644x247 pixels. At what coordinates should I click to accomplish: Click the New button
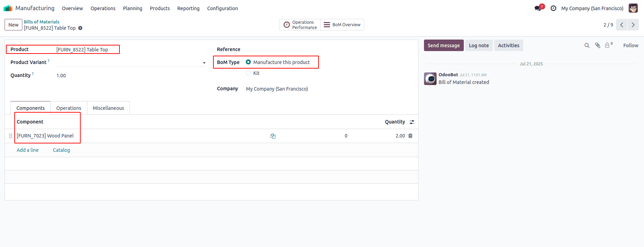click(13, 25)
